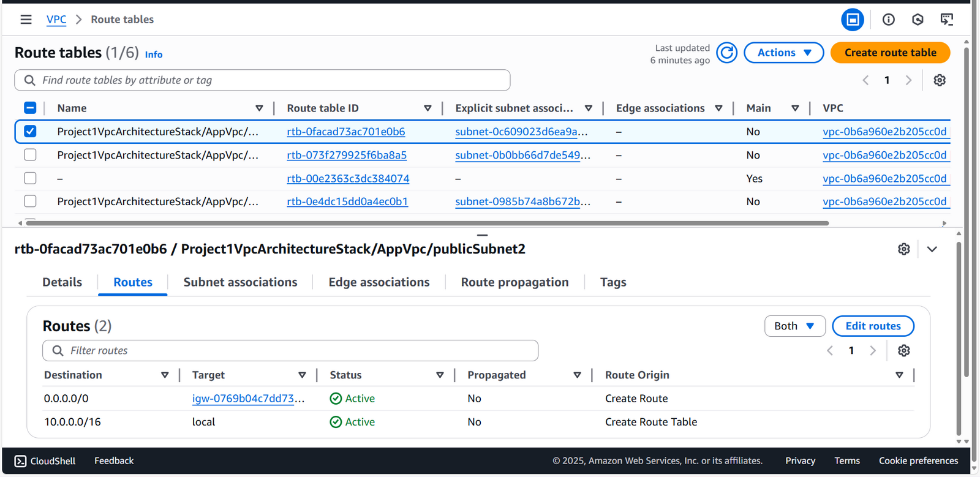This screenshot has height=477, width=980.
Task: Click the blue split-panel view icon
Action: point(852,20)
